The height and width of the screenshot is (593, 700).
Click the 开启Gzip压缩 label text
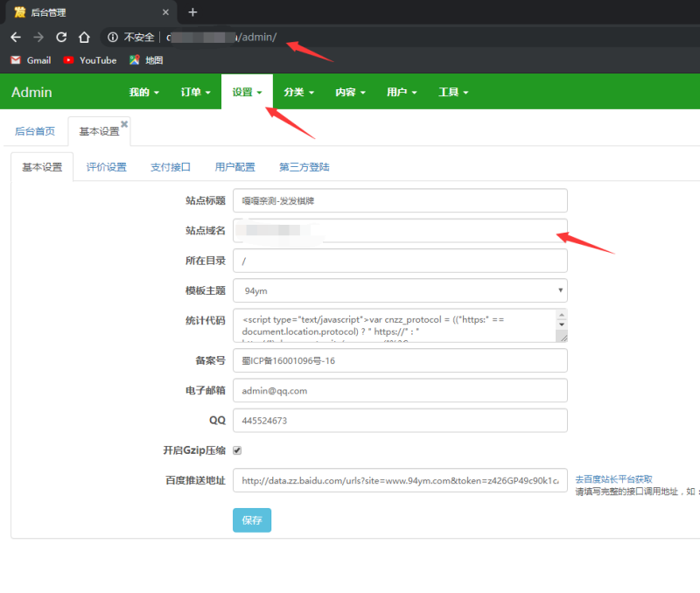pyautogui.click(x=194, y=450)
